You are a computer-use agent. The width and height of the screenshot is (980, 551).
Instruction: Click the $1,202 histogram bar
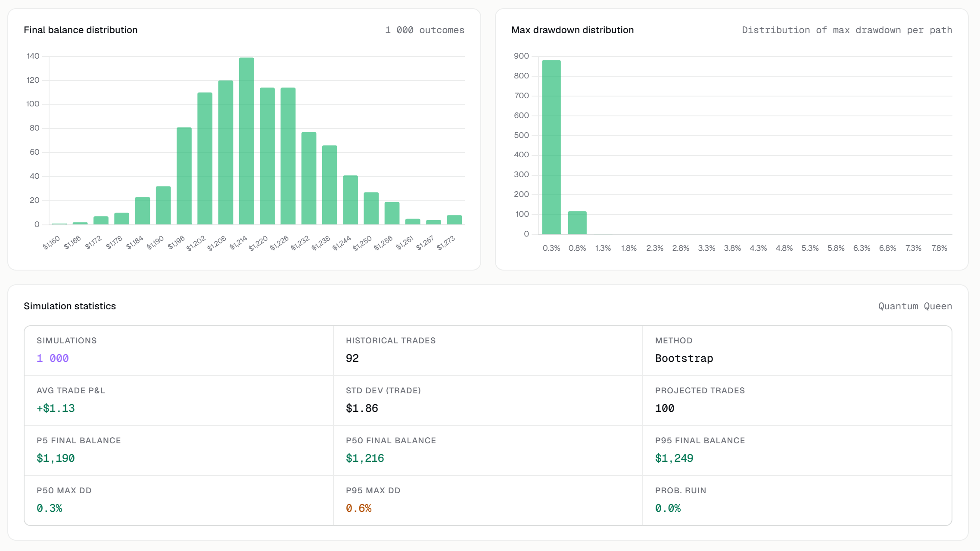205,158
